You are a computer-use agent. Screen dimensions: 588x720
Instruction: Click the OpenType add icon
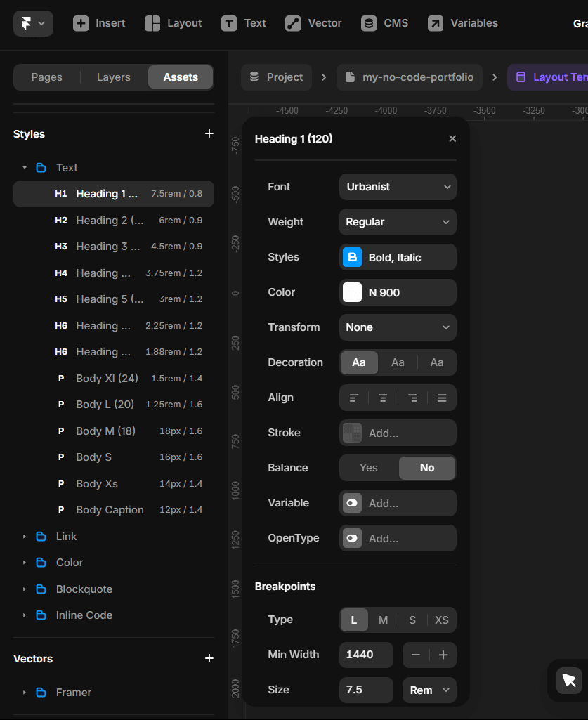[353, 538]
